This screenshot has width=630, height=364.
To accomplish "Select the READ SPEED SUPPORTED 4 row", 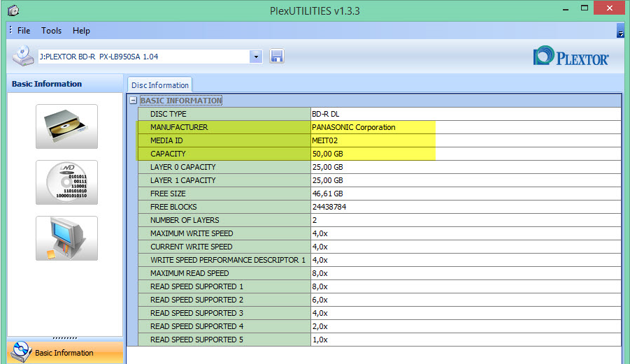I will [380, 326].
